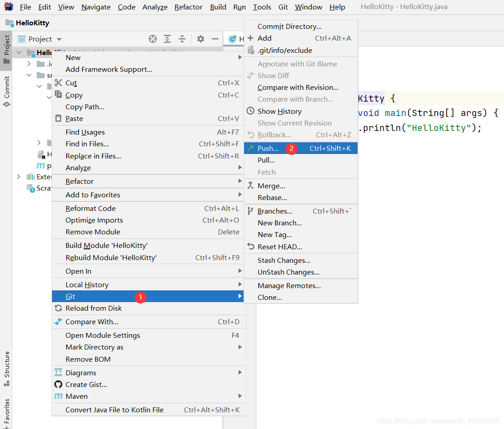Click the Collapse All icon in Project panel
The height and width of the screenshot is (429, 504).
pos(182,39)
